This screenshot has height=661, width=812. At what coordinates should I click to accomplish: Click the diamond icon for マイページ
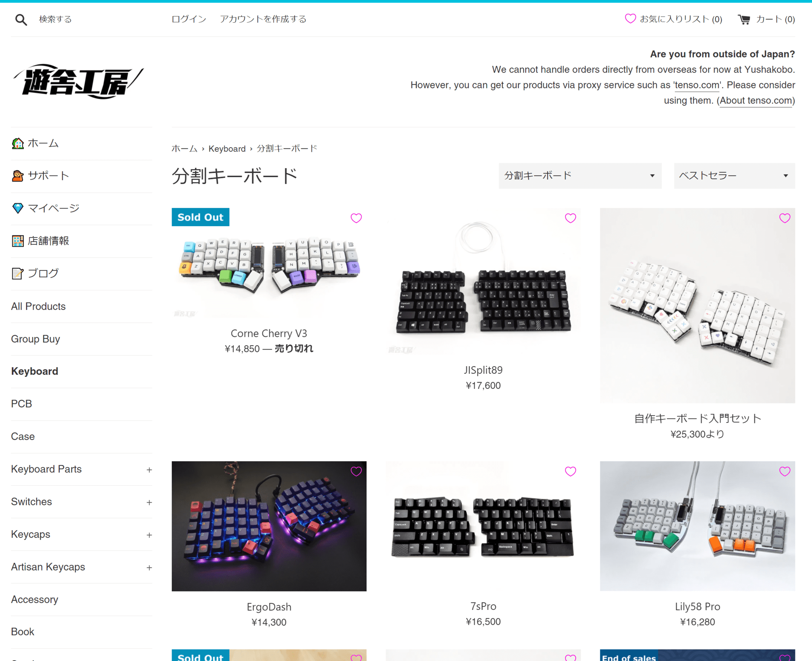tap(17, 208)
